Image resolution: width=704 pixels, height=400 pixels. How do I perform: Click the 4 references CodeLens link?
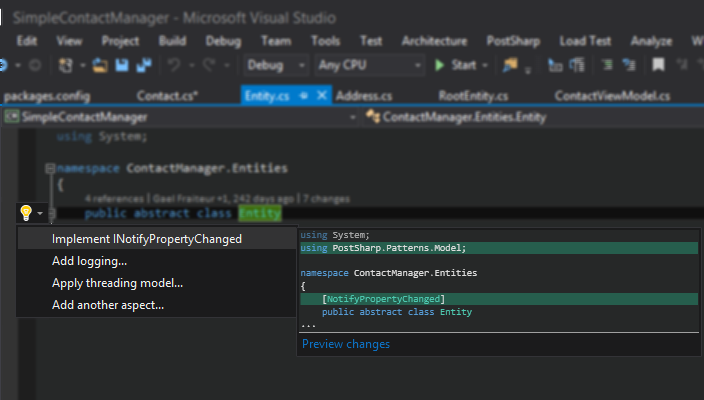tap(114, 198)
